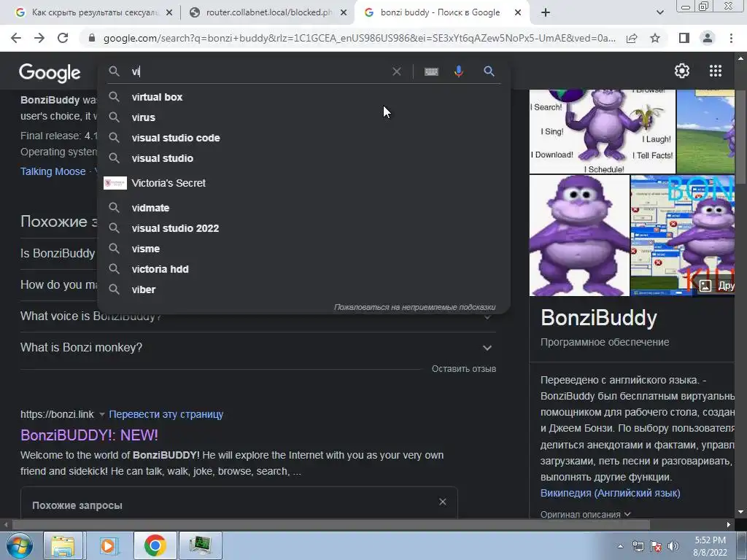
Task: Choose the 'vidmate' suggestion
Action: pos(304,208)
